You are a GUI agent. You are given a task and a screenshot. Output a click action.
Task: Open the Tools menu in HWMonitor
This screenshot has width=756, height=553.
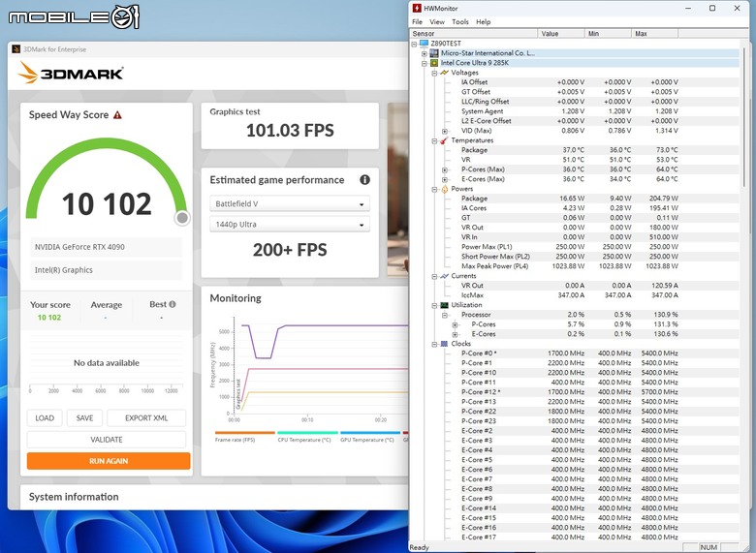coord(460,21)
